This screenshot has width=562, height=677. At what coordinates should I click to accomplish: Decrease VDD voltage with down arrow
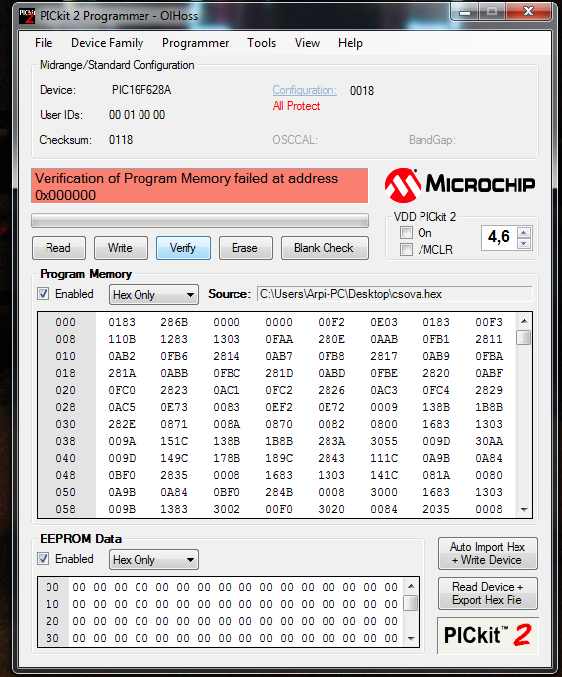pos(524,244)
